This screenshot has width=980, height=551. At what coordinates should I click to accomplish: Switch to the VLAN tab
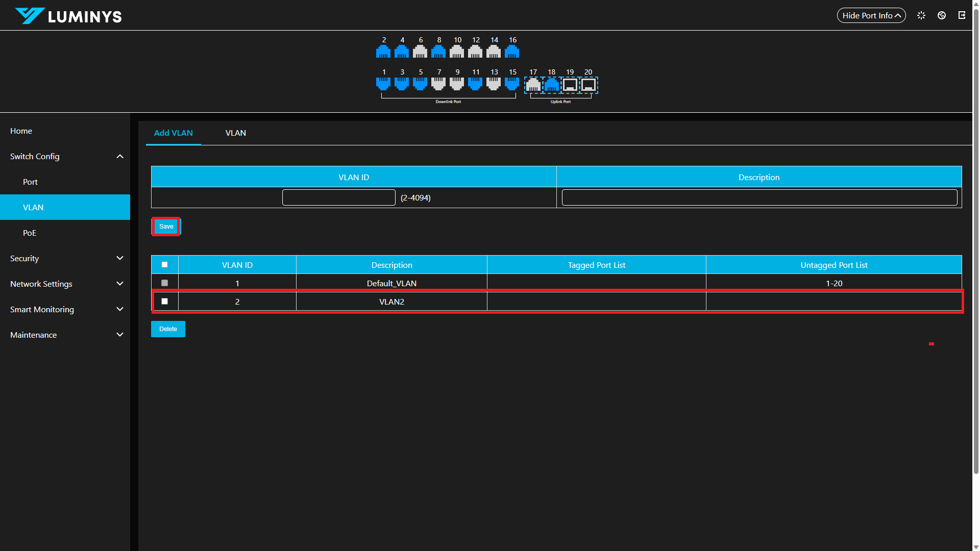235,133
